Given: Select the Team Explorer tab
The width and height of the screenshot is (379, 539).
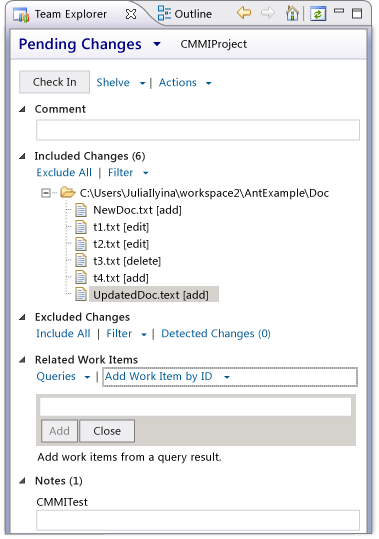Looking at the screenshot, I should click(70, 14).
